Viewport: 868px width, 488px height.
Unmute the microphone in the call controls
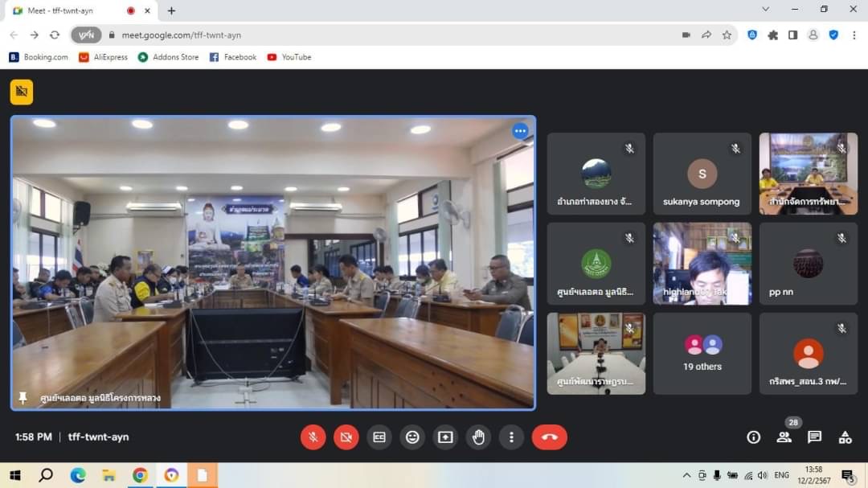(x=313, y=437)
